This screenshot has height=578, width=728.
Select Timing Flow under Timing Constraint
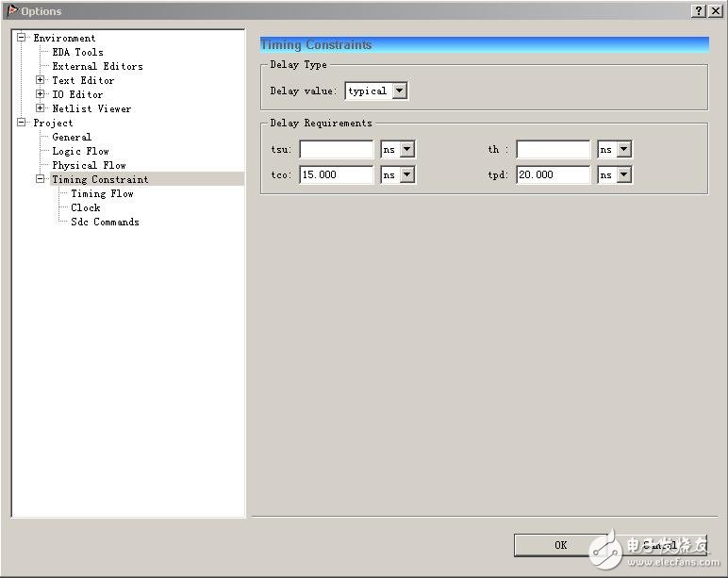coord(102,193)
